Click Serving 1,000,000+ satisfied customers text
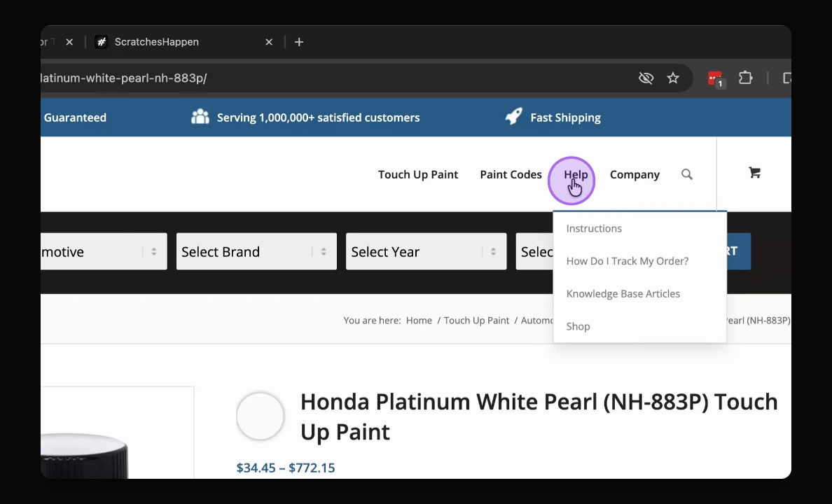832x504 pixels. click(319, 118)
